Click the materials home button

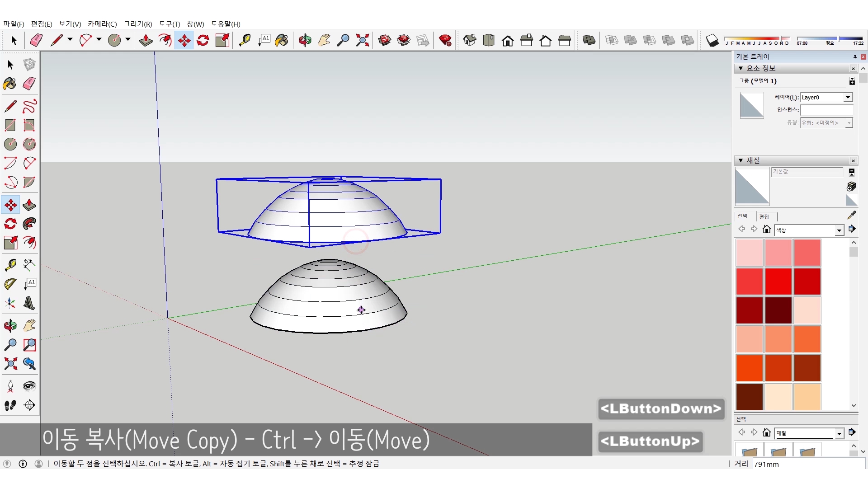pos(766,229)
